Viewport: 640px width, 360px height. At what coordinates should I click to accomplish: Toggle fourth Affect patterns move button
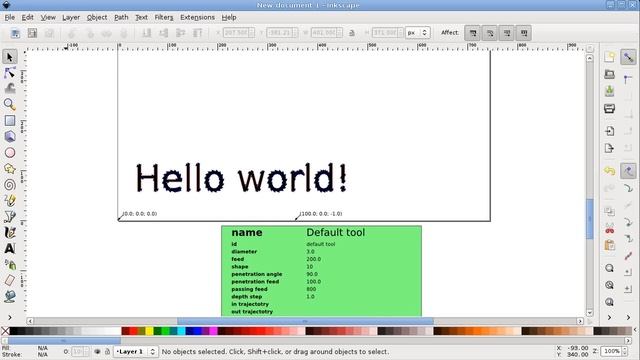tap(524, 33)
